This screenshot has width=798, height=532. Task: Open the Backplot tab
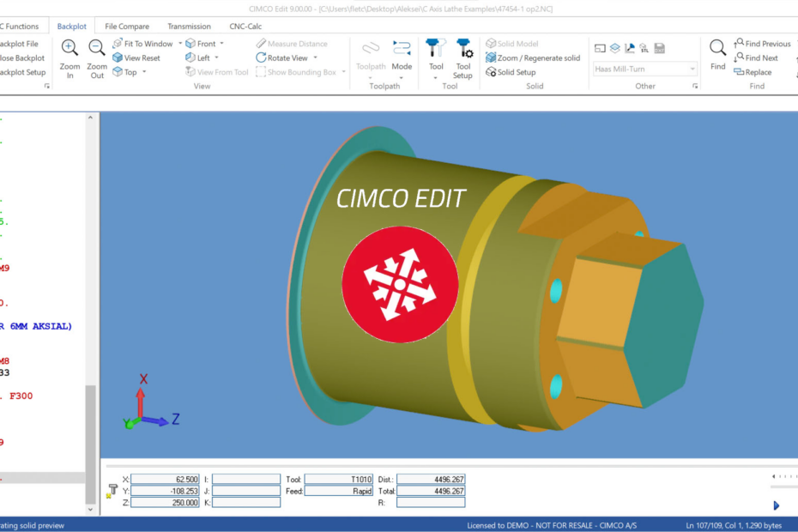72,26
